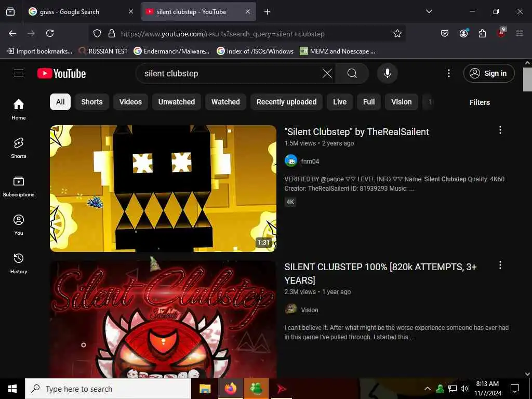This screenshot has height=399, width=532.
Task: Click the Sign in button
Action: (x=489, y=73)
